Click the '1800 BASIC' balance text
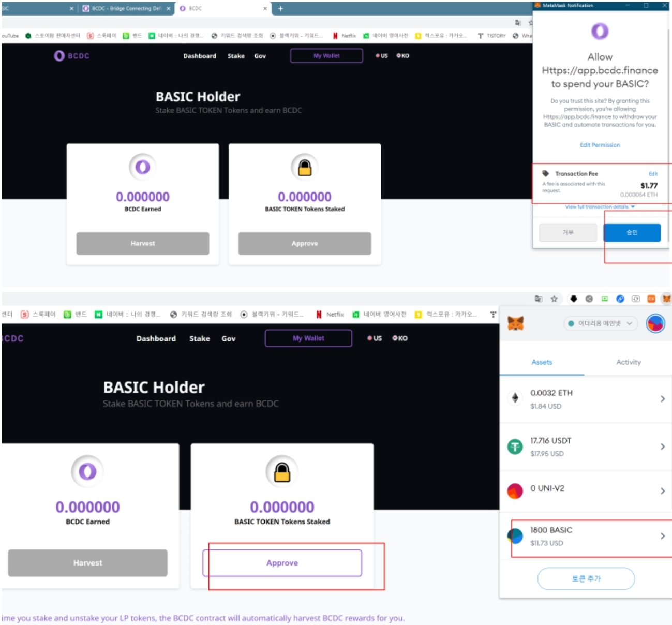The height and width of the screenshot is (625, 672). coord(551,530)
